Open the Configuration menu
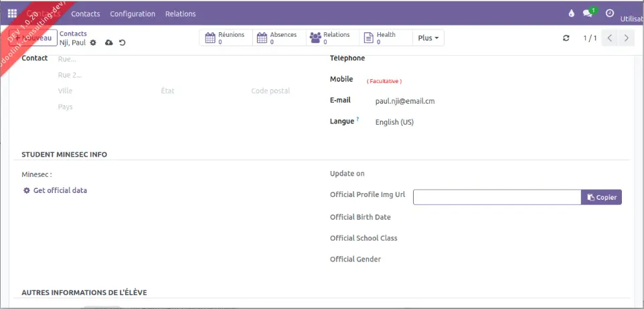 click(133, 13)
